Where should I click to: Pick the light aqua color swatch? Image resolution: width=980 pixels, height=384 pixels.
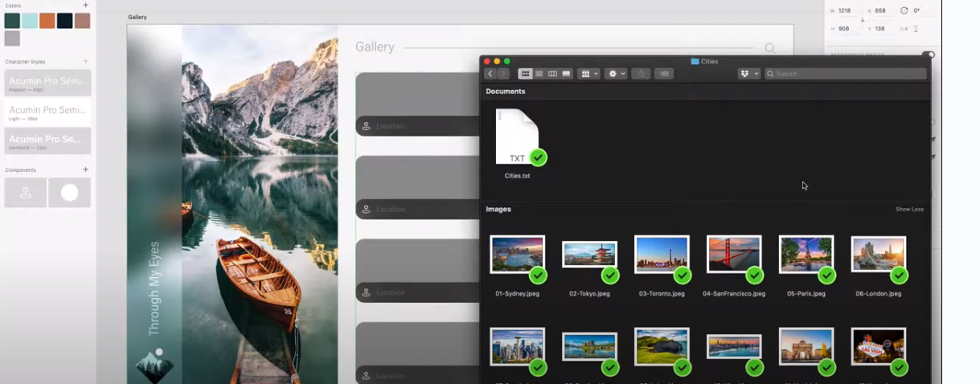pyautogui.click(x=30, y=21)
